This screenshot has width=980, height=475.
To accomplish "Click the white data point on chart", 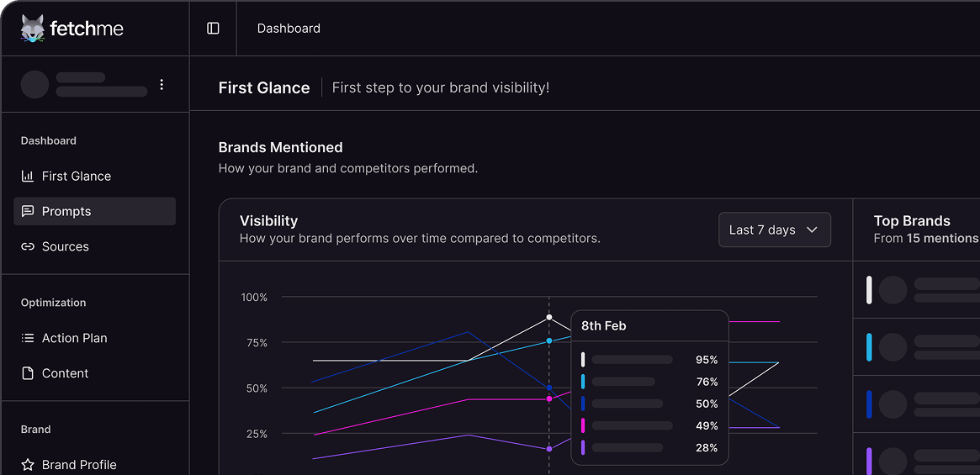I will (549, 317).
